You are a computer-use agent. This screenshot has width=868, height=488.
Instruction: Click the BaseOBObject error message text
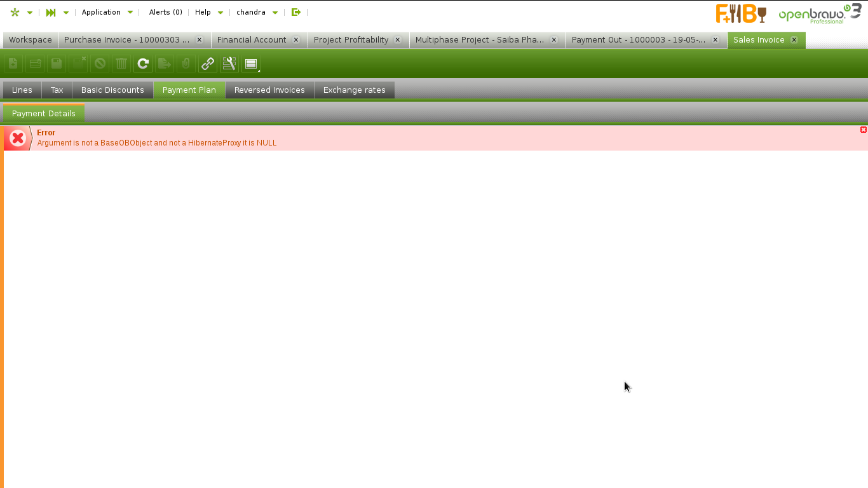157,143
